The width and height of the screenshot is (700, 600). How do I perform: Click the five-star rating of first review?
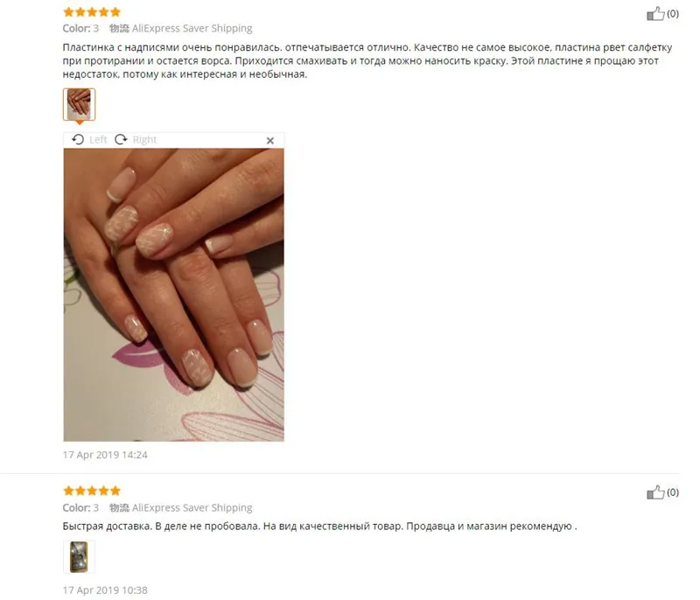pos(92,12)
